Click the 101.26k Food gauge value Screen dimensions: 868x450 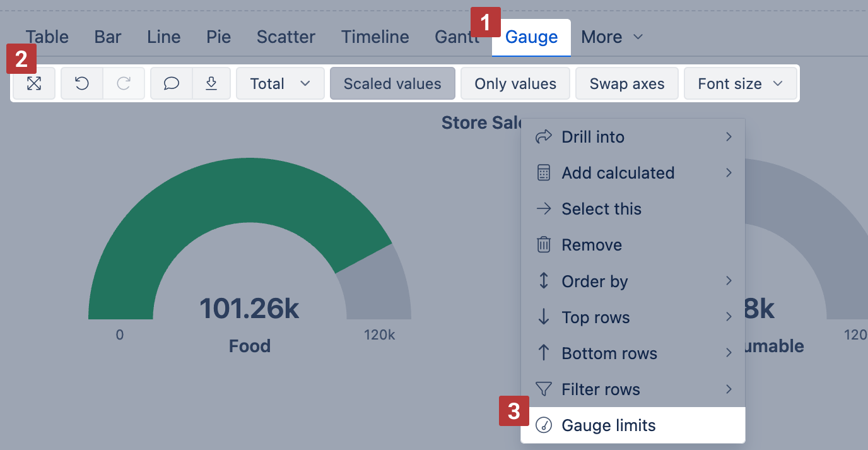[x=249, y=309]
